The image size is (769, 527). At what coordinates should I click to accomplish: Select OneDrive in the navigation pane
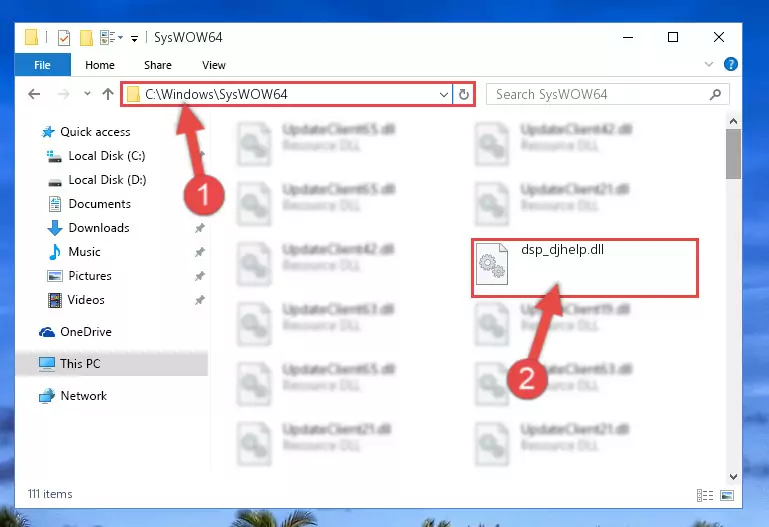[x=86, y=332]
